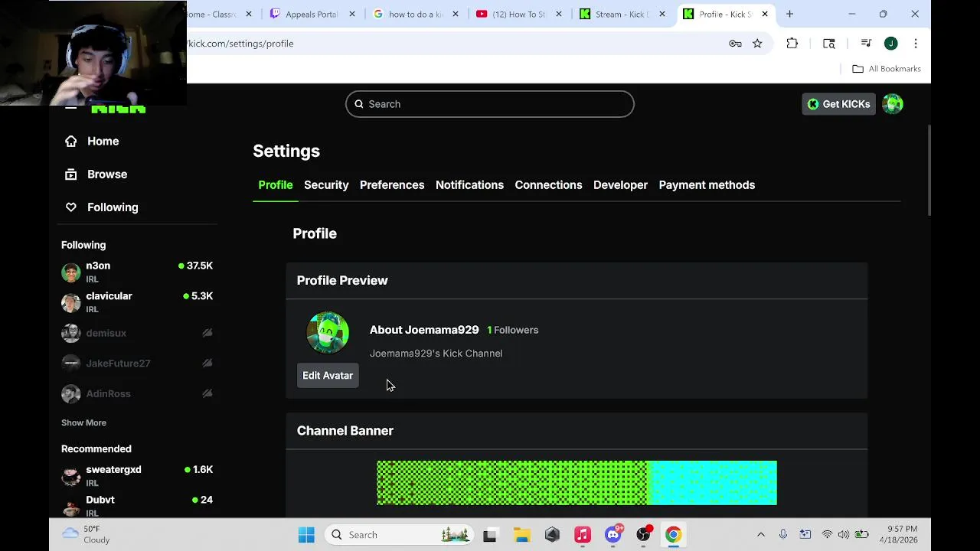Viewport: 980px width, 551px height.
Task: Open offline channel demisux
Action: pyautogui.click(x=137, y=333)
